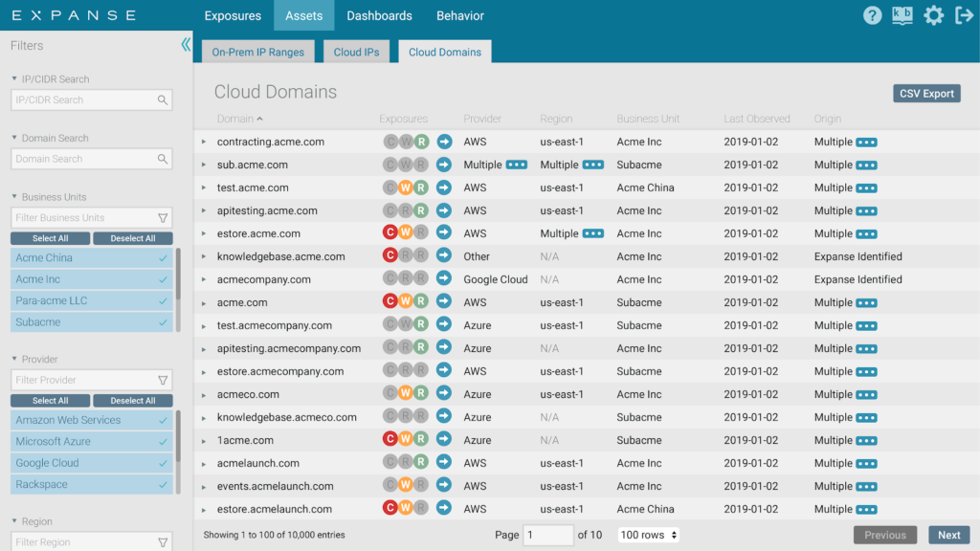This screenshot has width=980, height=551.
Task: Click the blue arrow icon for acme.com
Action: pos(444,301)
